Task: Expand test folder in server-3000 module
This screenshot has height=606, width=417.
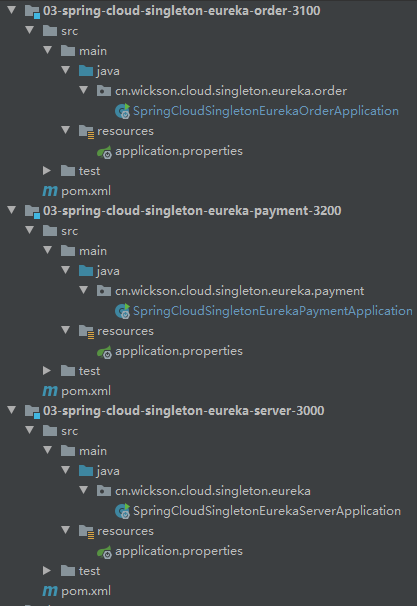Action: [x=47, y=570]
